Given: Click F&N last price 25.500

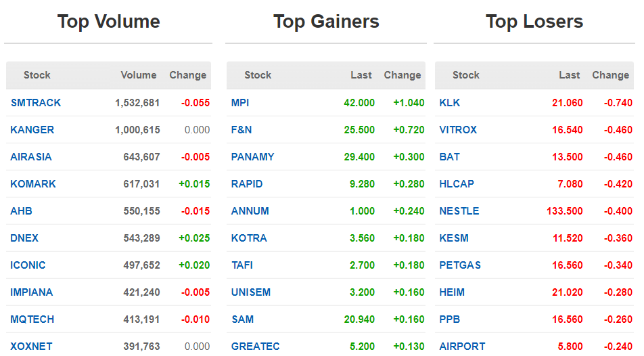Looking at the screenshot, I should point(359,130).
